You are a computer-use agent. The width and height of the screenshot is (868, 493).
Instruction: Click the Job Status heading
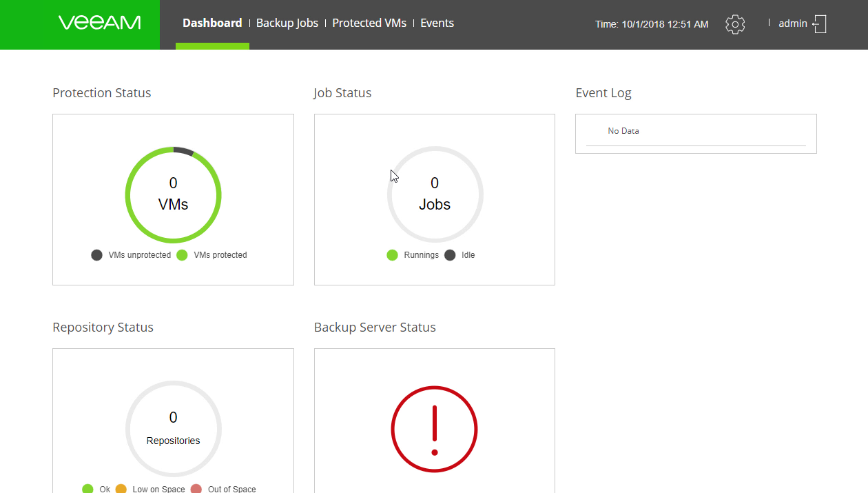(x=342, y=92)
